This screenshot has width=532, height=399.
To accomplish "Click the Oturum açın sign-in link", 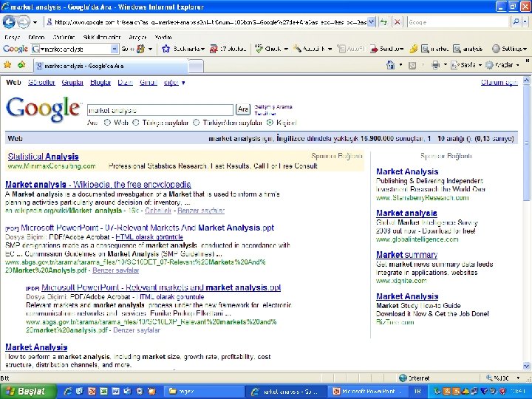I will pos(499,83).
